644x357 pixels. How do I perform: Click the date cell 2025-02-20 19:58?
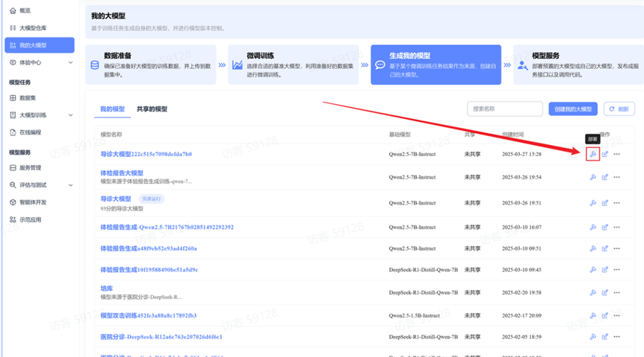pos(522,292)
